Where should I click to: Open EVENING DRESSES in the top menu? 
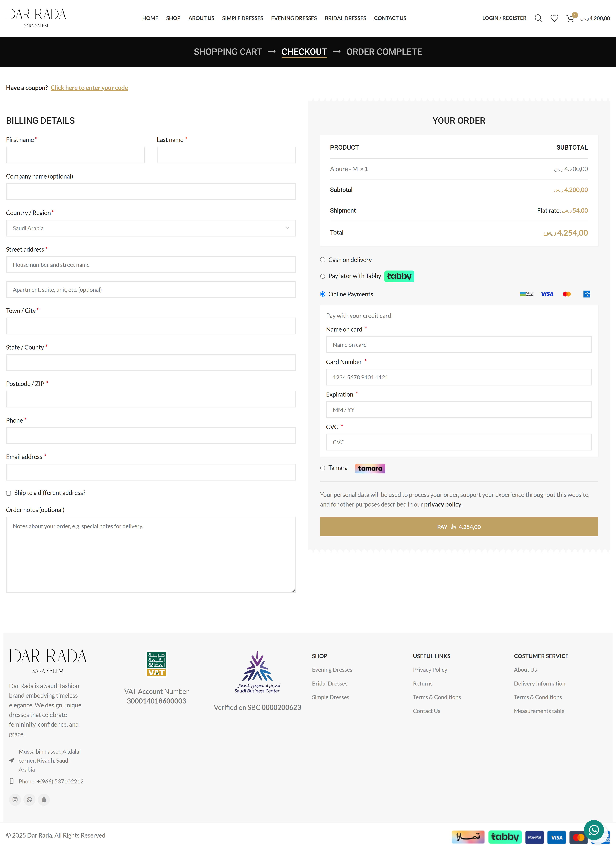click(x=294, y=18)
